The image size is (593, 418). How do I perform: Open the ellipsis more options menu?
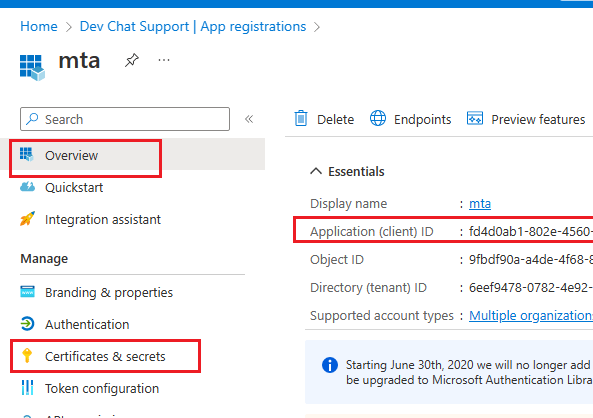pos(164,60)
